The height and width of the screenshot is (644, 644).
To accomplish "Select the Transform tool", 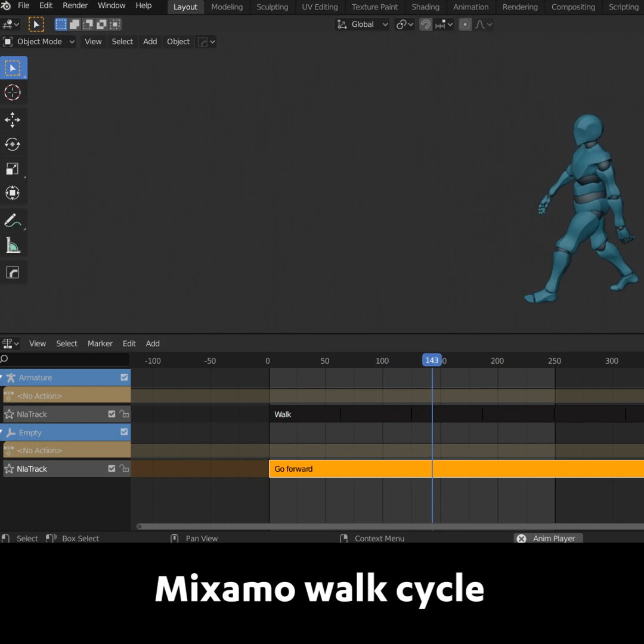I will click(x=13, y=193).
